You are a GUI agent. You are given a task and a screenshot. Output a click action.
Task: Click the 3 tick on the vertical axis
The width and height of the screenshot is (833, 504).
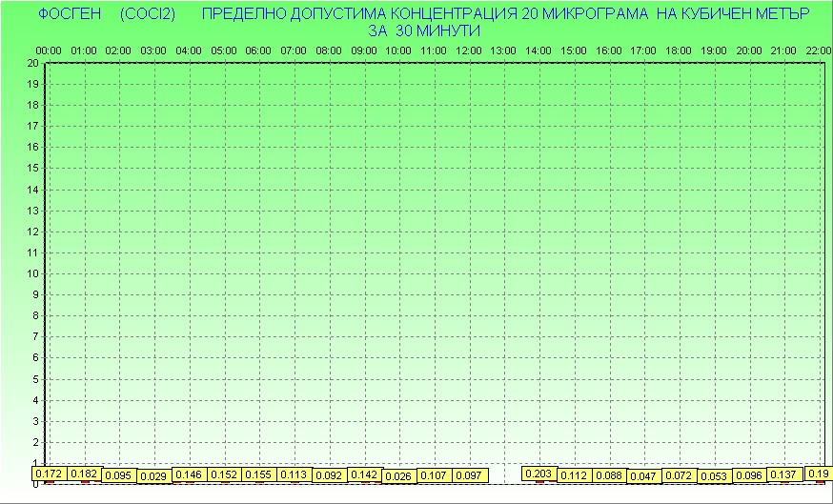35,421
